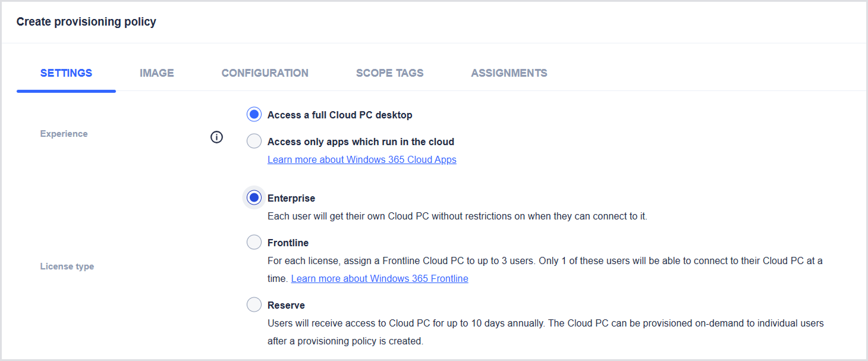Screen dimensions: 868x361
Task: Open the Image tab
Action: (157, 73)
